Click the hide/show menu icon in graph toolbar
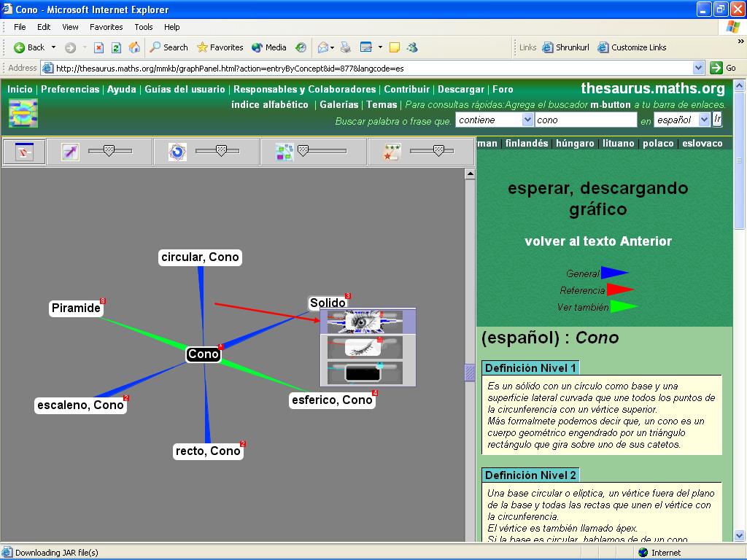 coord(25,152)
